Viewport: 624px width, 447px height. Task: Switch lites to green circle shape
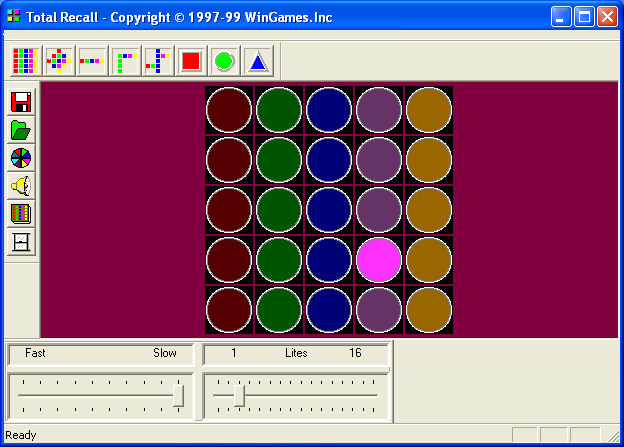tap(224, 61)
